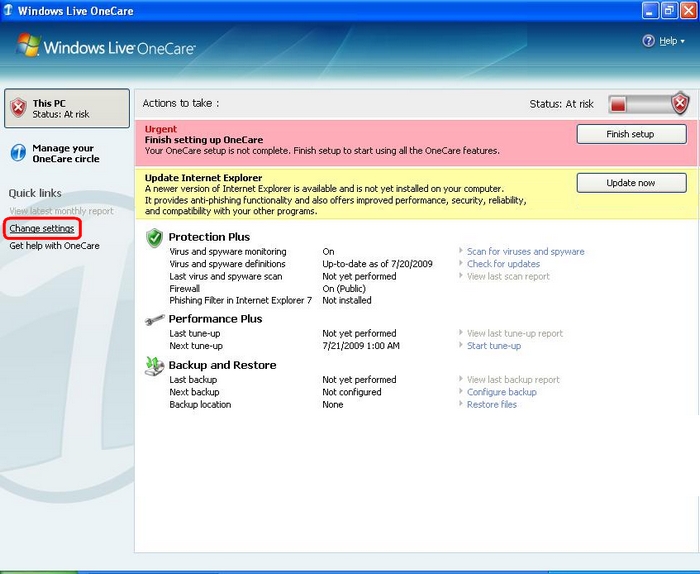Open Get help with OneCare link
The image size is (700, 574).
(x=54, y=245)
